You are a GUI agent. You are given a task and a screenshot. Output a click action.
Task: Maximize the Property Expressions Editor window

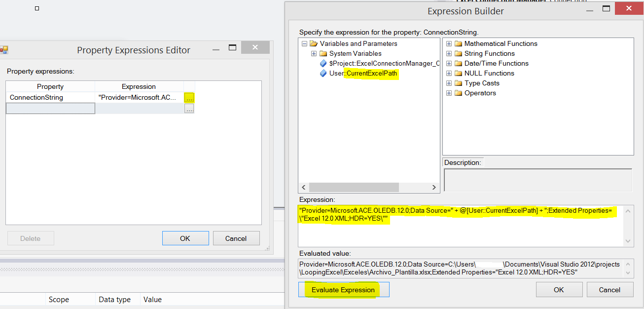point(232,48)
